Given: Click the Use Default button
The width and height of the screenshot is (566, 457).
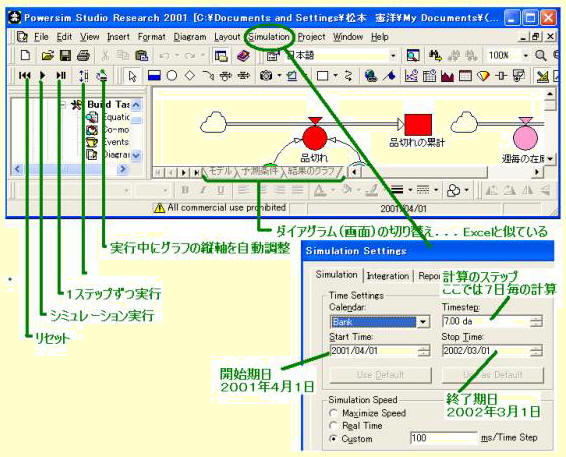Looking at the screenshot, I should 380,375.
